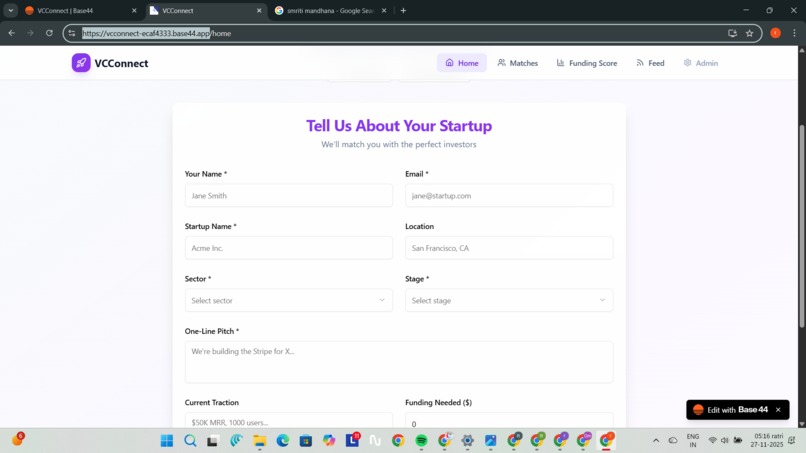Click the page vertical scrollbar thumb
The width and height of the screenshot is (806, 453).
[x=801, y=226]
